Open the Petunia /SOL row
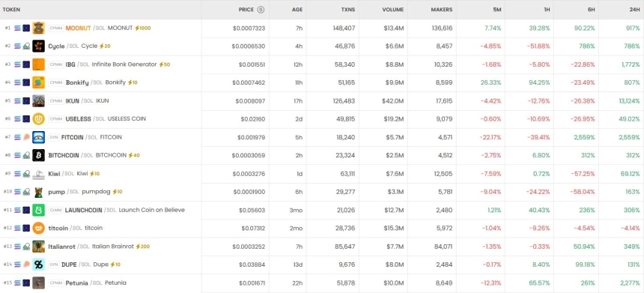 pyautogui.click(x=322, y=283)
